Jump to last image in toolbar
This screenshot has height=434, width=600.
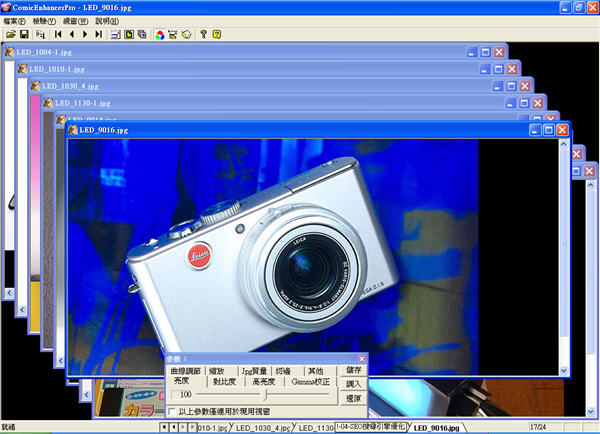coord(97,34)
